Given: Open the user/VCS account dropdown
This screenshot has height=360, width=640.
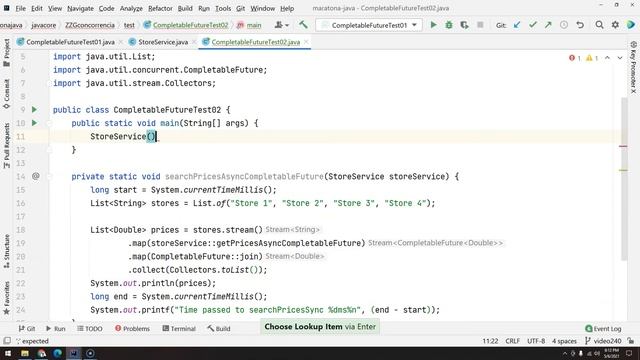Looking at the screenshot, I should (x=282, y=25).
